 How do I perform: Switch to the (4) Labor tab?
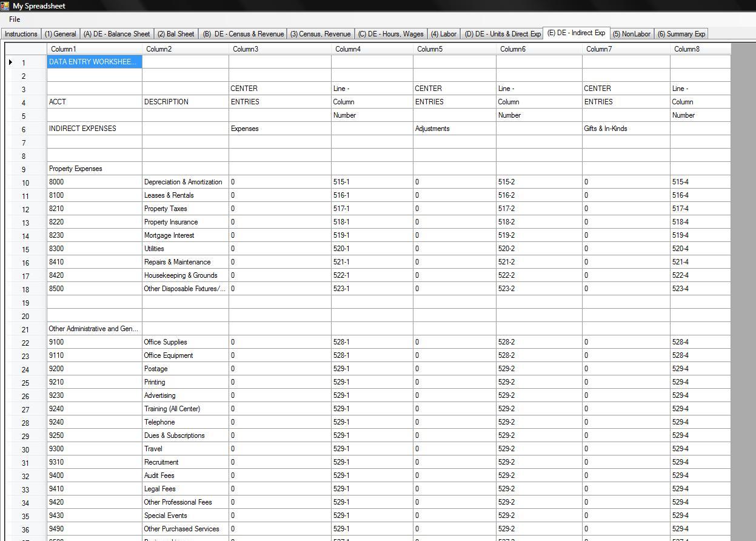(444, 34)
